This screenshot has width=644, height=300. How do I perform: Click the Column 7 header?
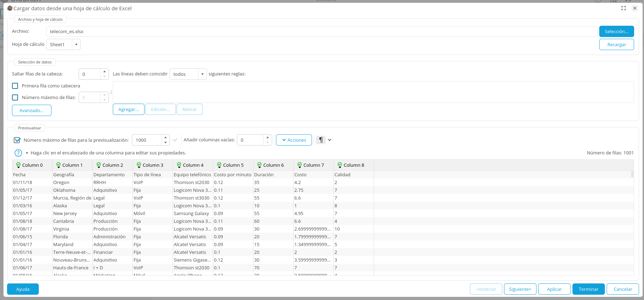click(313, 165)
